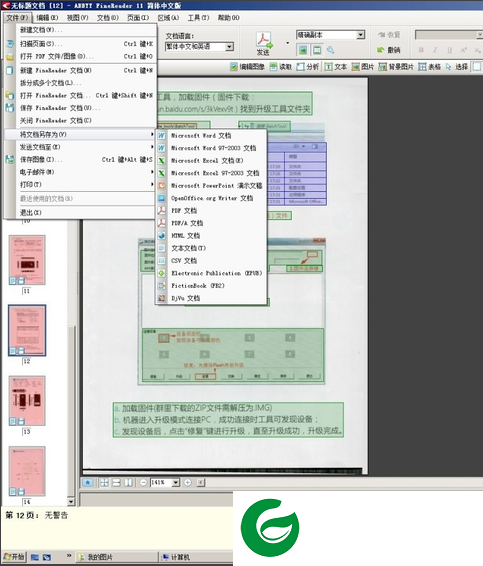483x566 pixels.
Task: Select page 11 thumbnail
Action: tap(27, 260)
